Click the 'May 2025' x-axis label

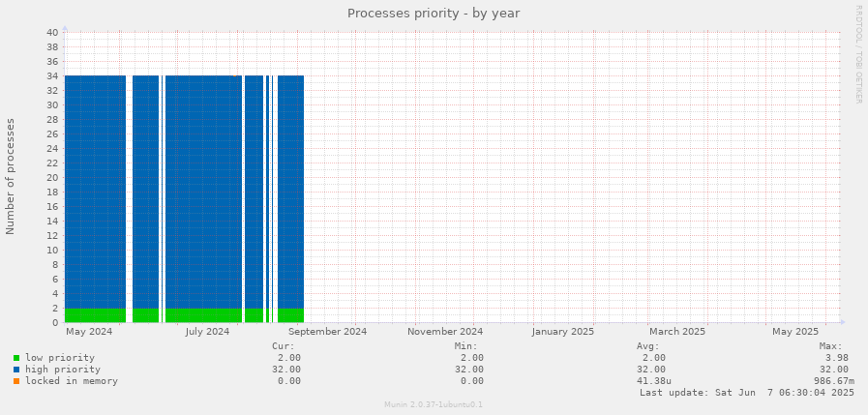(794, 332)
